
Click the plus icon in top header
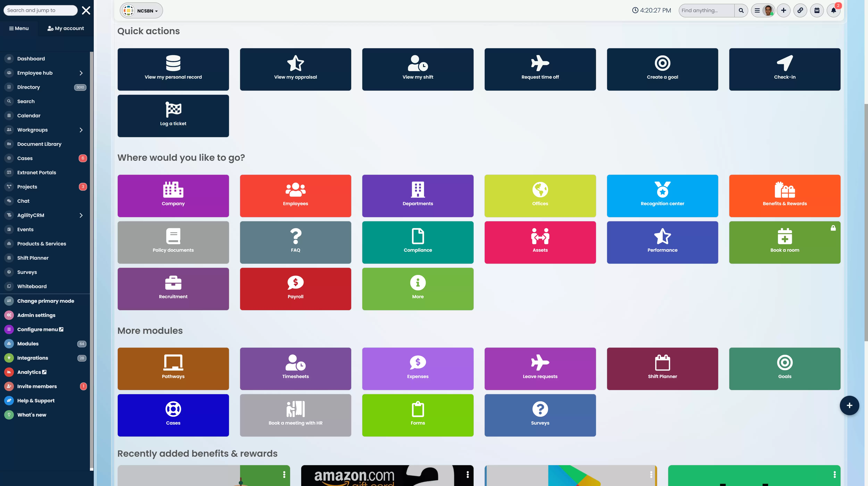point(783,10)
